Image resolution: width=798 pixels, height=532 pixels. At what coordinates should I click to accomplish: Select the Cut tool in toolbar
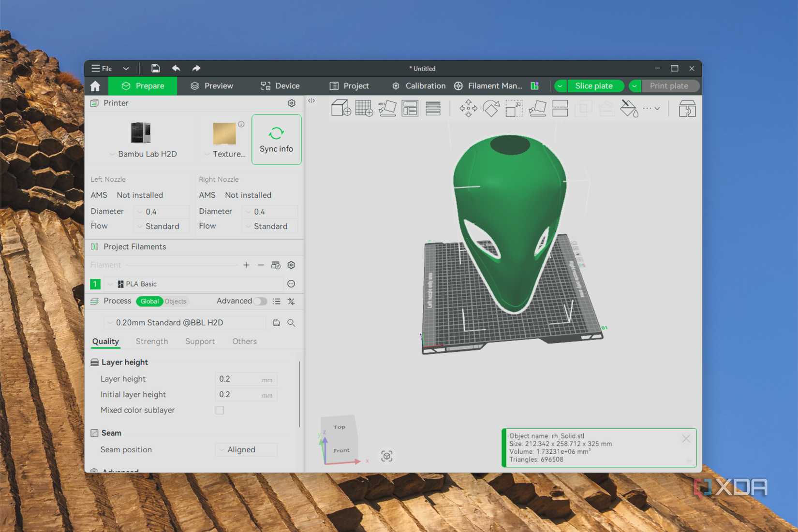pyautogui.click(x=560, y=108)
